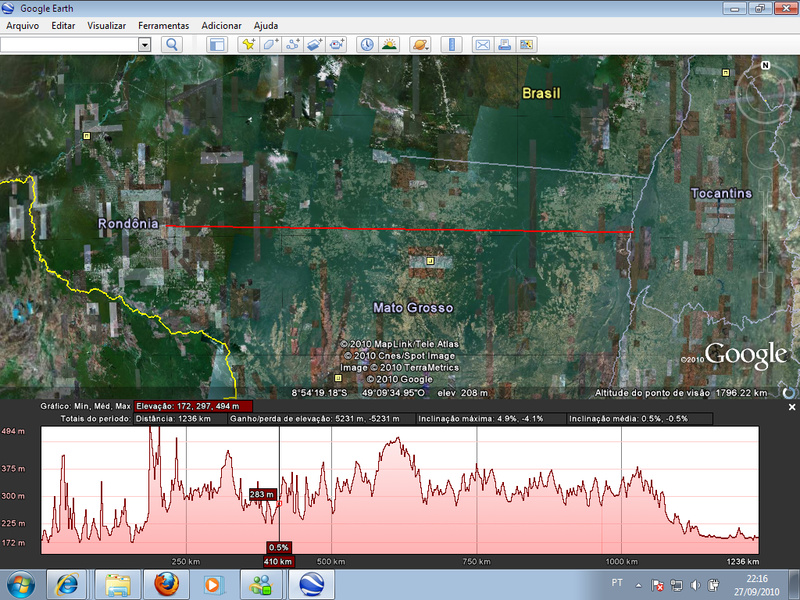Click the Record a Tour icon
This screenshot has width=800, height=600.
pos(338,44)
